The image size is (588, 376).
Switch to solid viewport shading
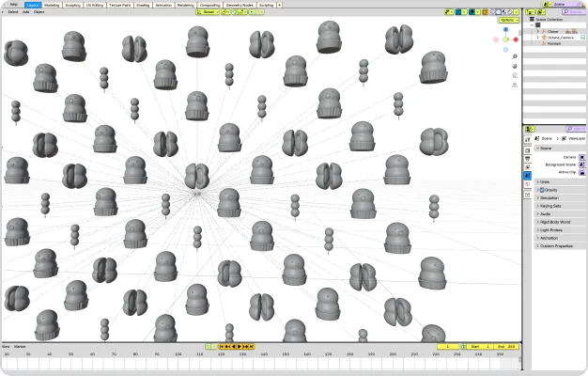[x=499, y=12]
